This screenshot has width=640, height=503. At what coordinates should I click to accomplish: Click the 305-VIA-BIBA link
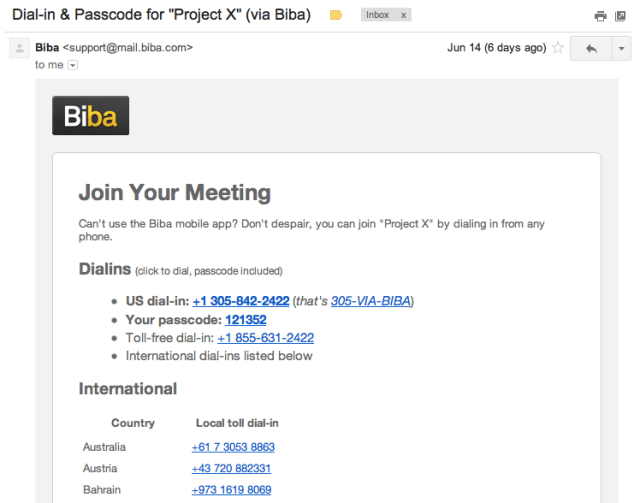pyautogui.click(x=371, y=301)
